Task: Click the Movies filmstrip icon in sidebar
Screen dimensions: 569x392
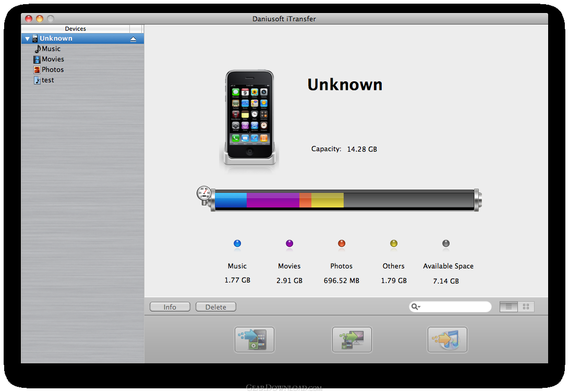Action: [37, 59]
